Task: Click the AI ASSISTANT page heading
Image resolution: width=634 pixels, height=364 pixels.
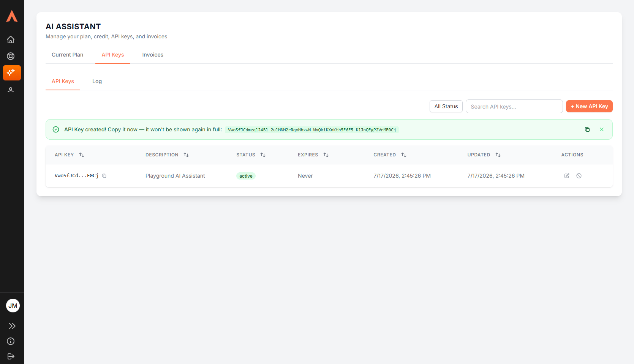Action: click(x=73, y=27)
